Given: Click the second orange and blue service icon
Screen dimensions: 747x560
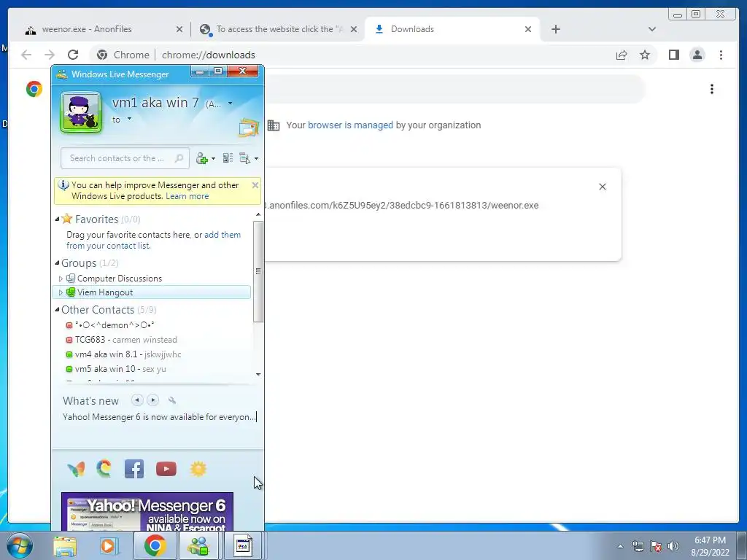Looking at the screenshot, I should [104, 469].
